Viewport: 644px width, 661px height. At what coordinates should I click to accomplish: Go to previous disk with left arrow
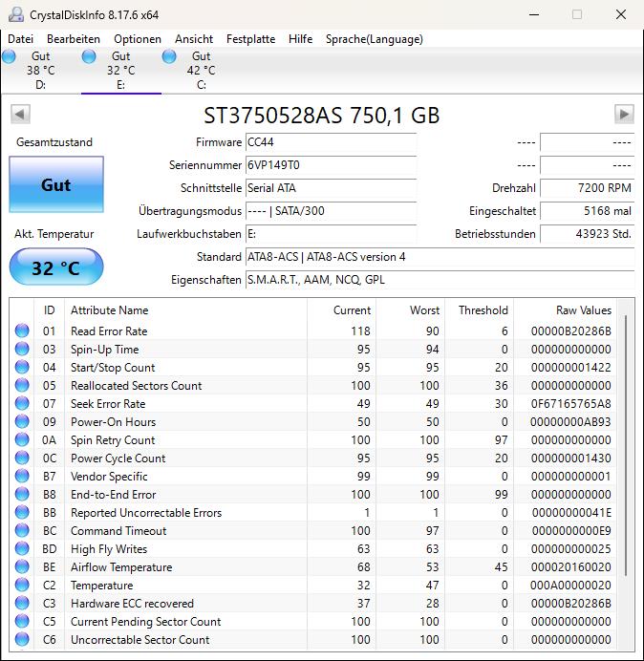pos(20,114)
